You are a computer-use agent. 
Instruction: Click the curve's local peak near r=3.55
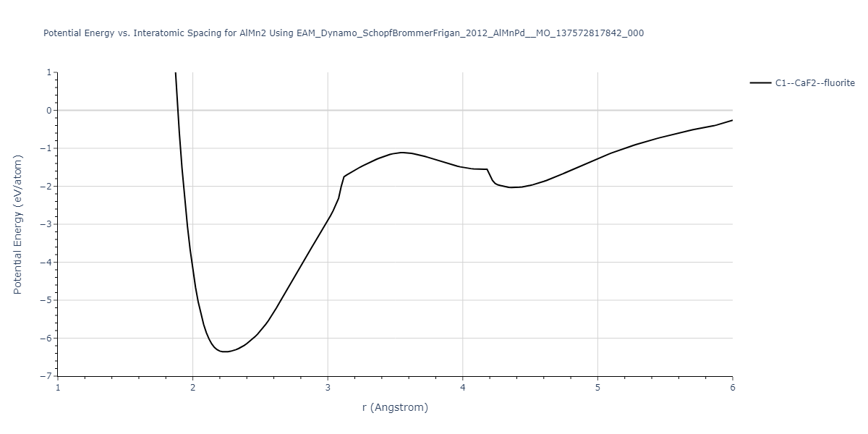click(401, 153)
